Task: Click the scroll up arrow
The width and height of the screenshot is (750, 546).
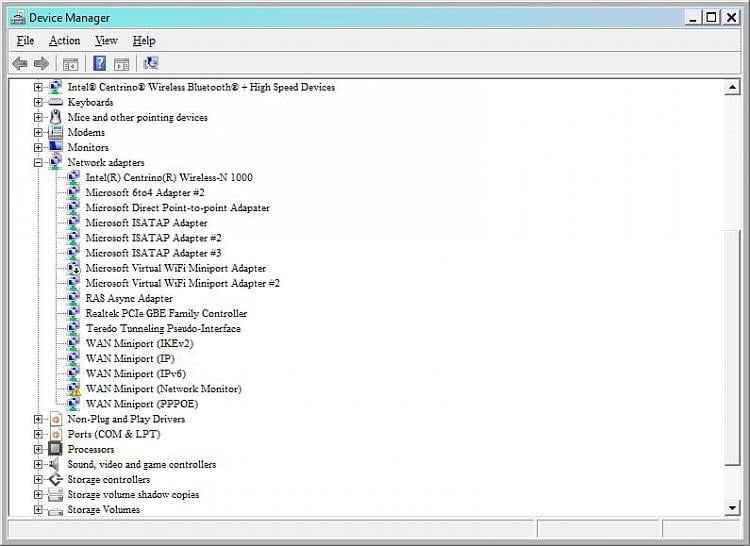Action: click(732, 87)
